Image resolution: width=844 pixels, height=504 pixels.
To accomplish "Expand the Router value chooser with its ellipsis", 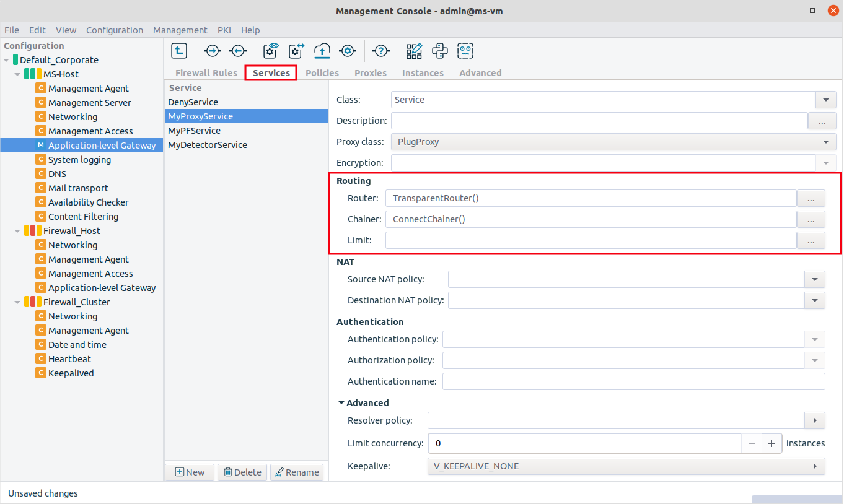I will point(811,198).
